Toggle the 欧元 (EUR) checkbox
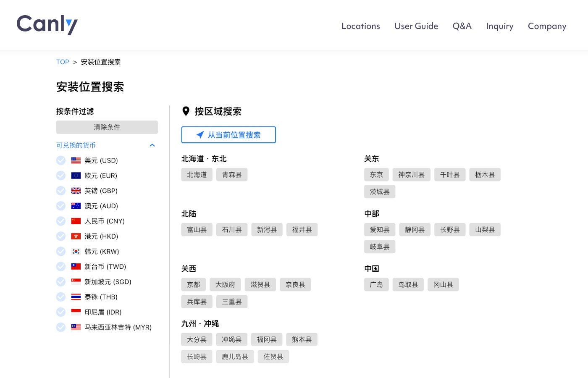 pos(61,176)
